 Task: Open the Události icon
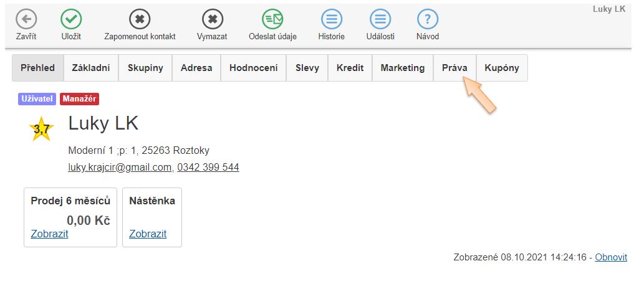click(x=380, y=19)
